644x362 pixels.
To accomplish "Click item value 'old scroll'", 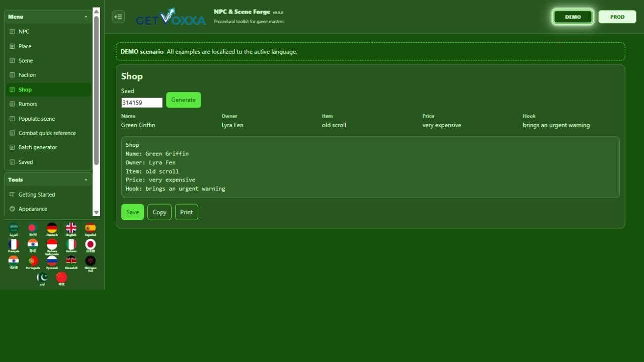I will pyautogui.click(x=334, y=125).
